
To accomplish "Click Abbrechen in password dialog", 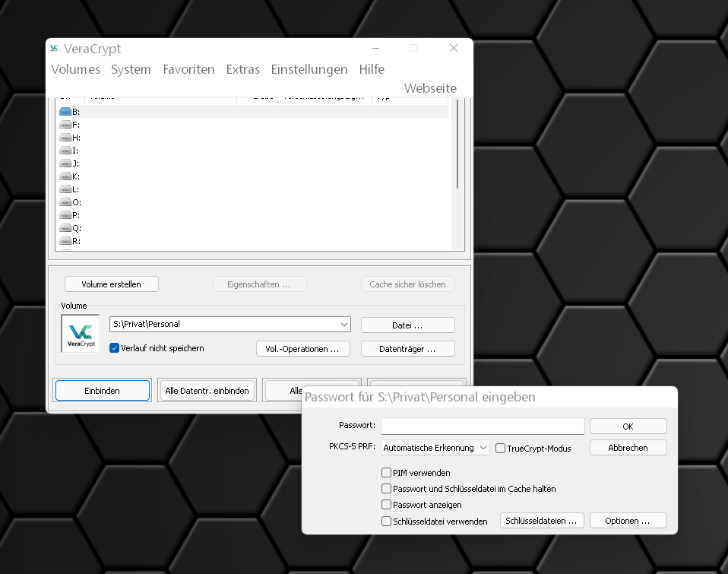I will [628, 448].
